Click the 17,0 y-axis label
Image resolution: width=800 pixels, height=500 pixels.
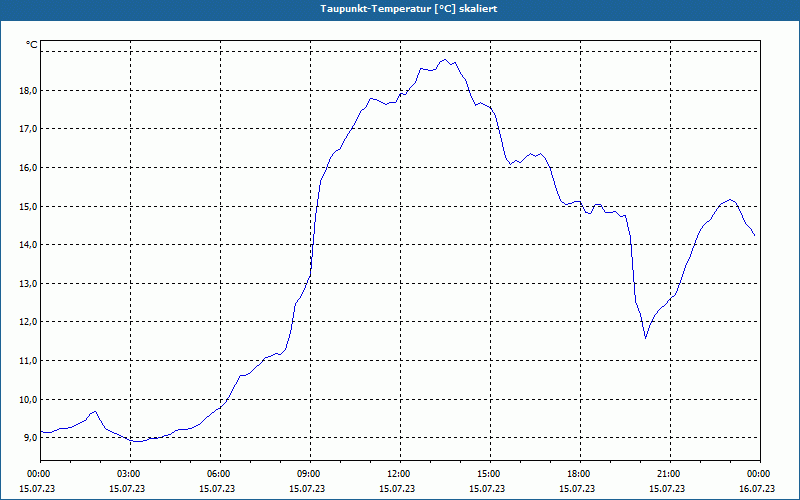(x=29, y=129)
